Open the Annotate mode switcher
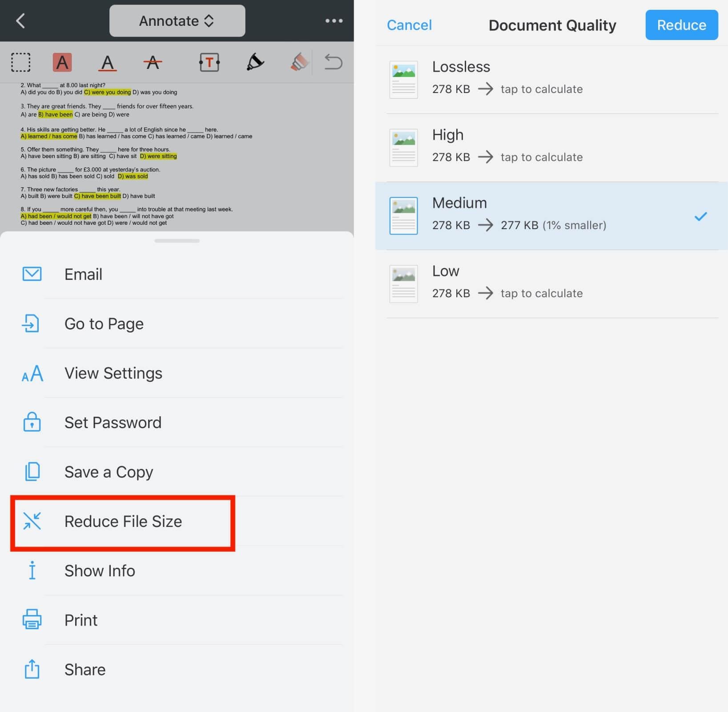Screen dimensions: 728x712 pyautogui.click(x=177, y=20)
